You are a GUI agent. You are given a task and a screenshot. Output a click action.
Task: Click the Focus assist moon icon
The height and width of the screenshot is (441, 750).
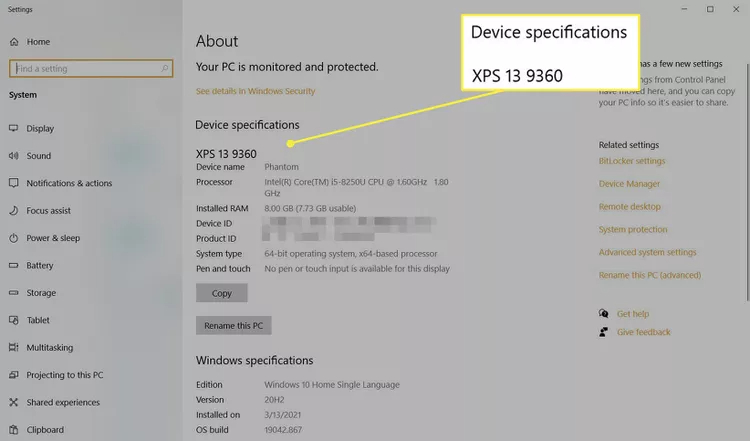pyautogui.click(x=14, y=211)
